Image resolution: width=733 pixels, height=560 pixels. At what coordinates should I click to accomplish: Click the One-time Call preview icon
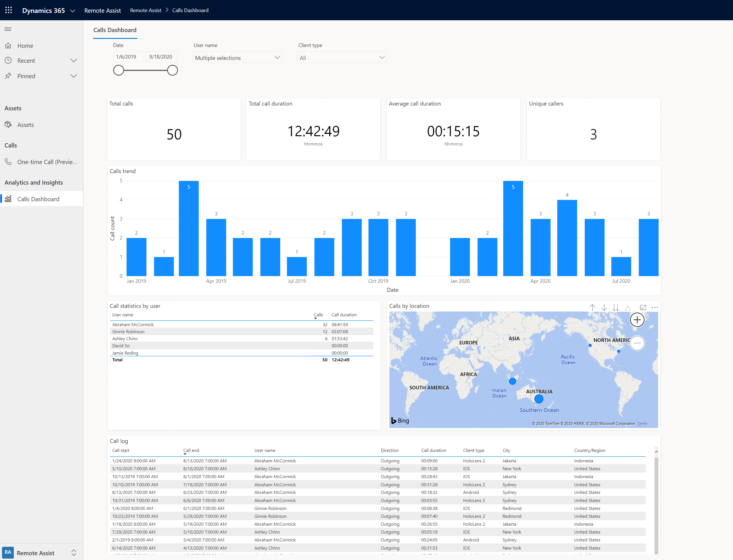[x=8, y=162]
